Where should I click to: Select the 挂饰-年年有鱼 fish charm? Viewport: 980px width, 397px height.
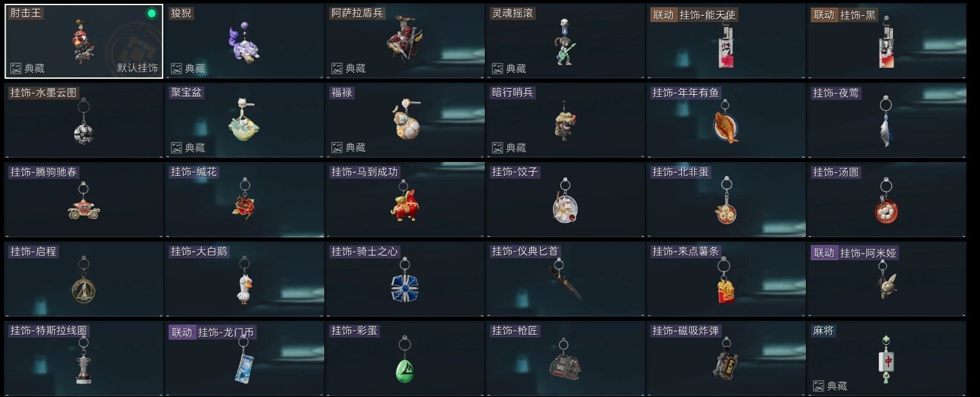tap(725, 123)
